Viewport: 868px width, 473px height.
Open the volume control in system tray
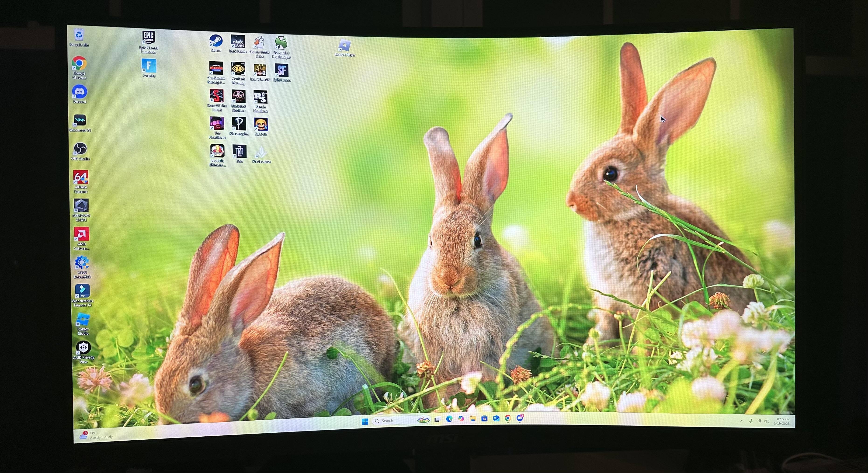(767, 421)
